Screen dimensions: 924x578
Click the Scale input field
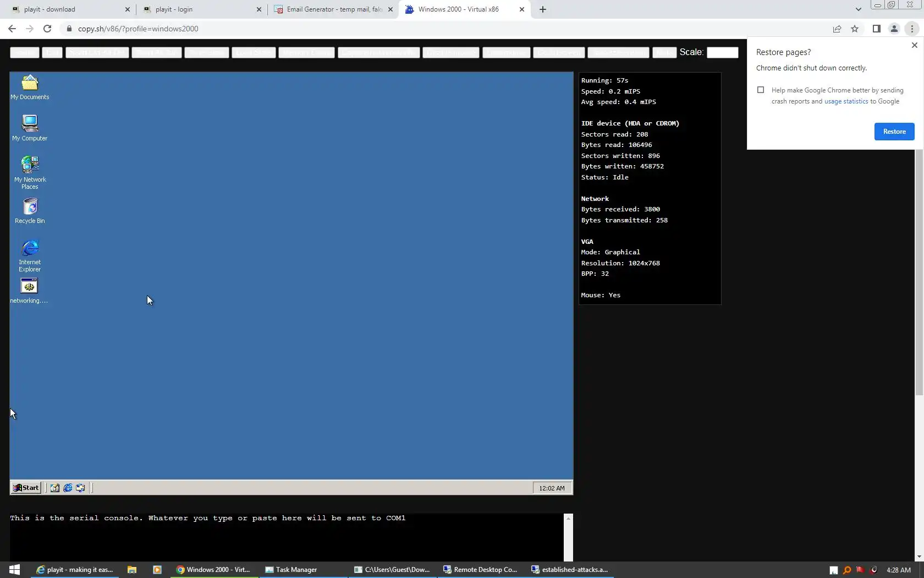click(722, 52)
